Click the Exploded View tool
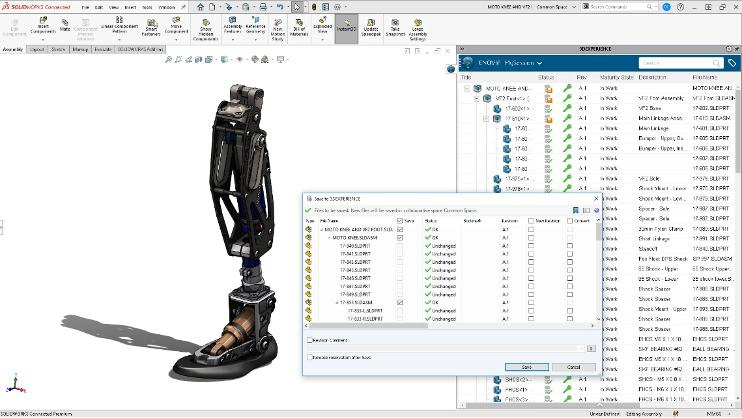Screen dimensions: 742x418 pyautogui.click(x=322, y=26)
